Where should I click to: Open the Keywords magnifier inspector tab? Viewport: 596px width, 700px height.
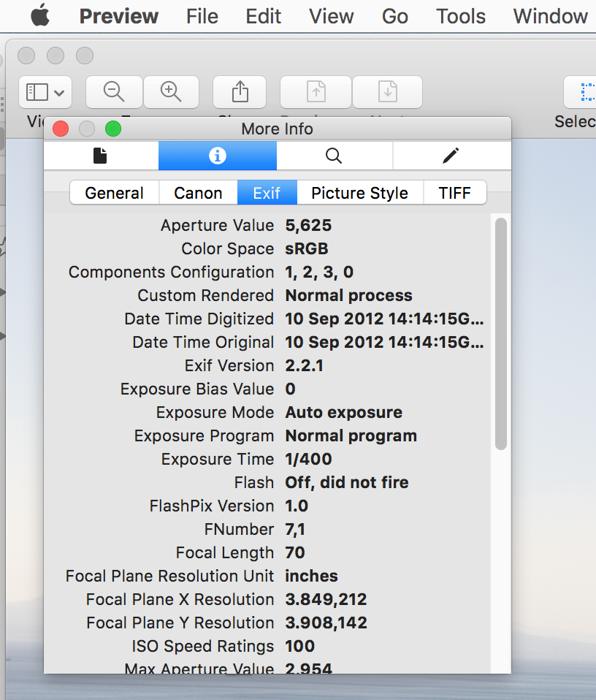pos(334,156)
